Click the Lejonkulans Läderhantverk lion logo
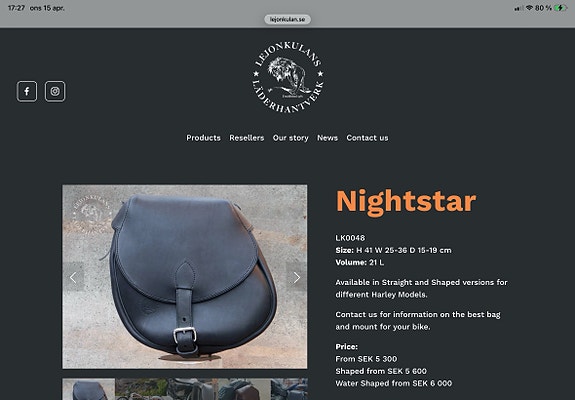The width and height of the screenshot is (575, 400). coord(288,77)
